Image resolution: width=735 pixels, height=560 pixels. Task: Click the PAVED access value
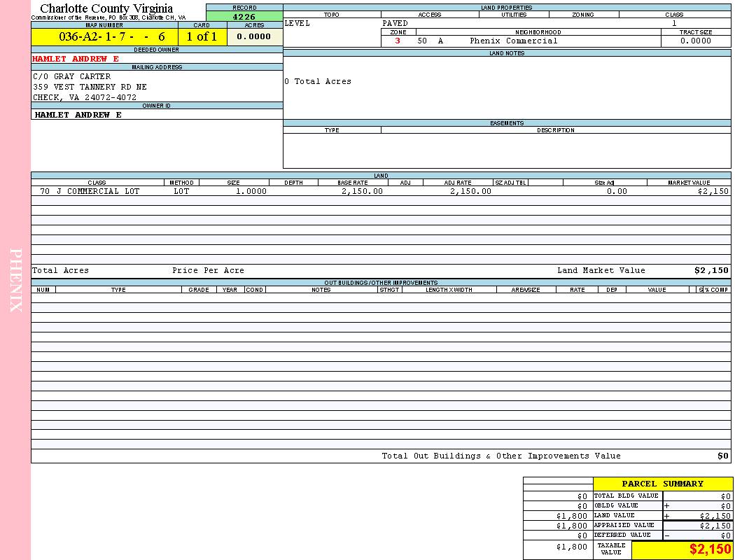click(395, 23)
